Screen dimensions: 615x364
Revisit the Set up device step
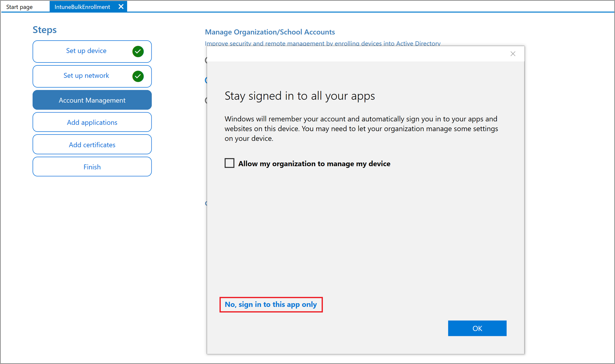point(86,51)
